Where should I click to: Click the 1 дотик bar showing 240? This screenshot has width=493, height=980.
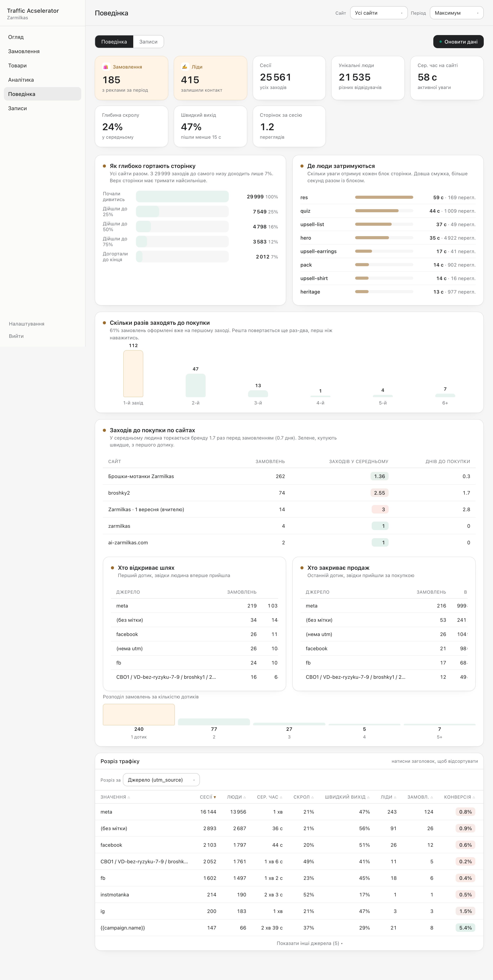coord(139,714)
